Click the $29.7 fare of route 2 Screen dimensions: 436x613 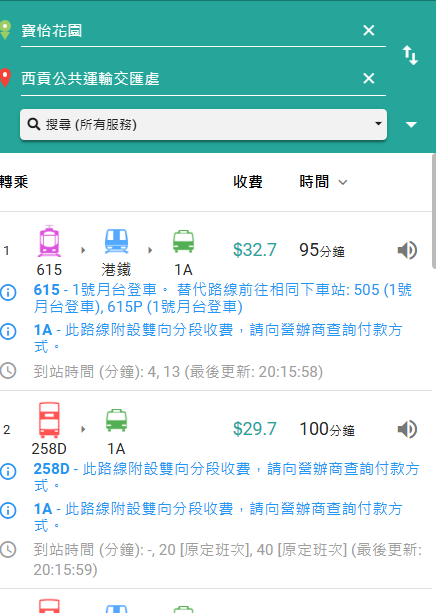tap(255, 429)
